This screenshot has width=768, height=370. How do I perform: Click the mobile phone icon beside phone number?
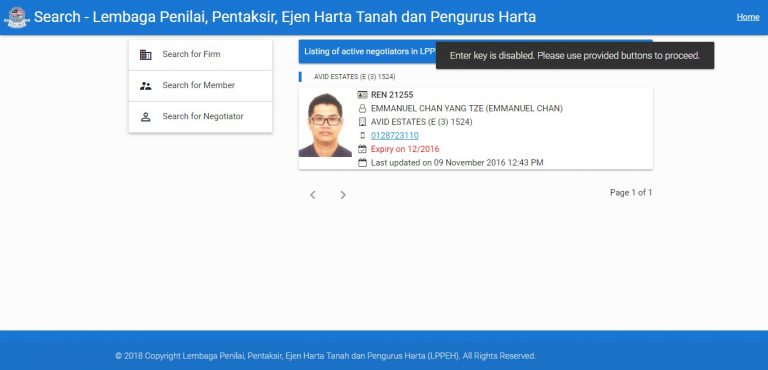click(362, 135)
